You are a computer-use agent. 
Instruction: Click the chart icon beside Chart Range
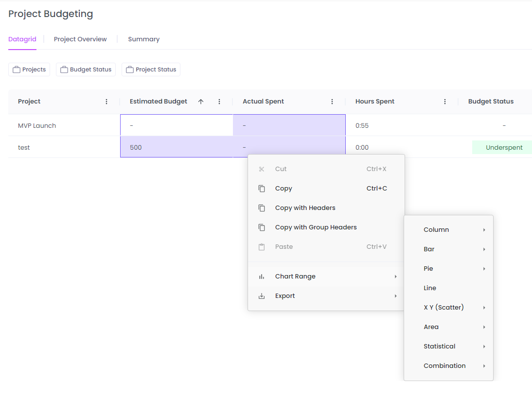(x=262, y=276)
